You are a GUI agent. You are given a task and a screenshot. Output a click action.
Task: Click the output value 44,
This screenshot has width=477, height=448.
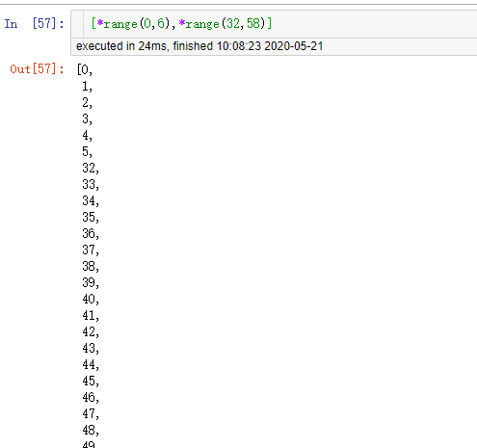coord(91,364)
